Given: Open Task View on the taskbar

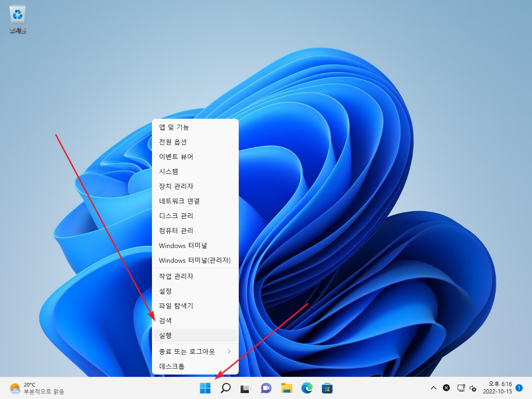Looking at the screenshot, I should (x=246, y=388).
